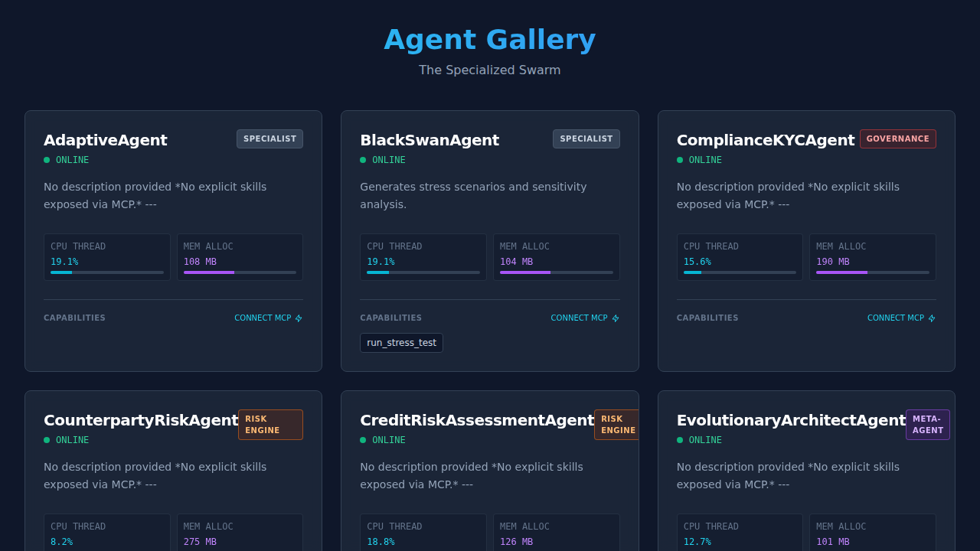Click the SPECIALIST badge on BlackSwanAgent

click(x=586, y=139)
